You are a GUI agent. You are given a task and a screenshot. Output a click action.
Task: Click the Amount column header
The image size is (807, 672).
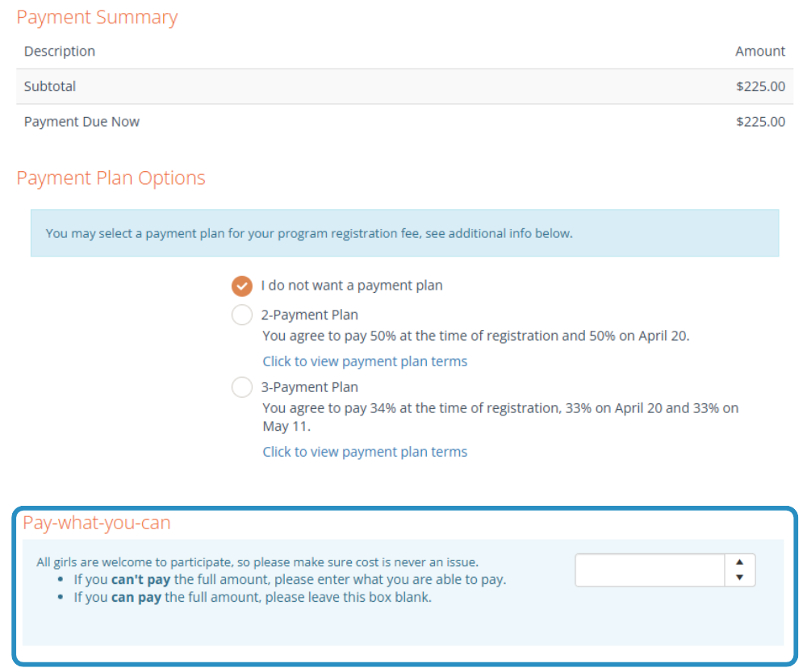(759, 52)
